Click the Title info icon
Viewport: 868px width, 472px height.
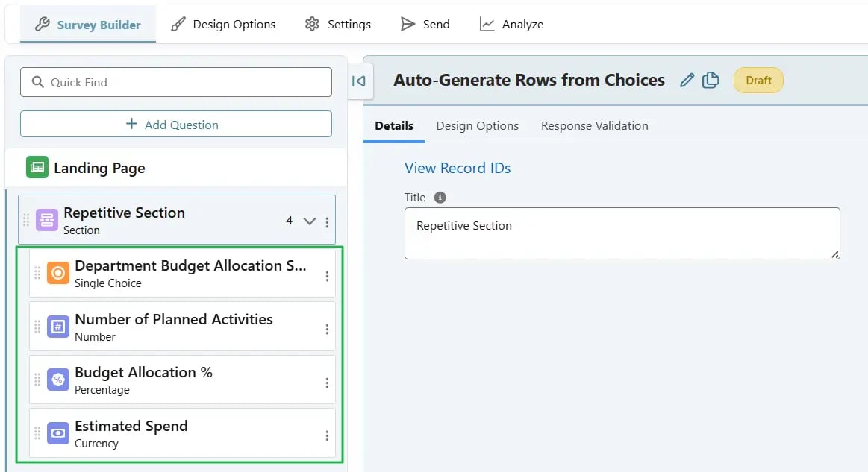click(440, 198)
